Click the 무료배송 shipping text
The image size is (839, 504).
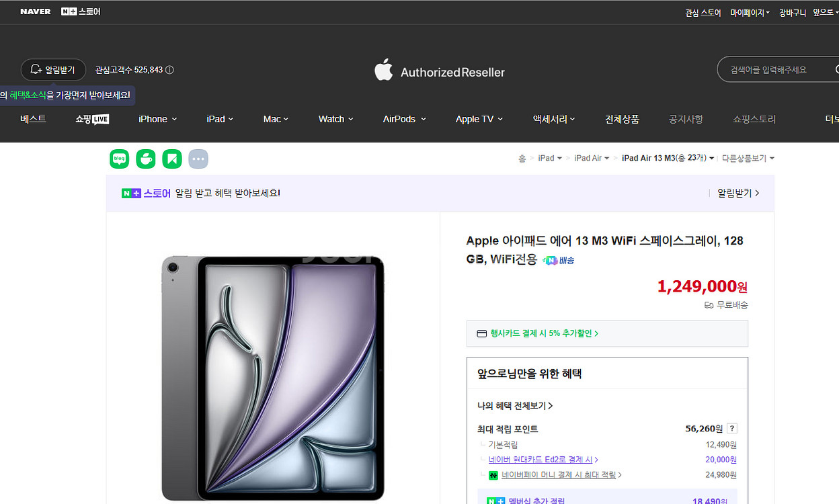(726, 305)
